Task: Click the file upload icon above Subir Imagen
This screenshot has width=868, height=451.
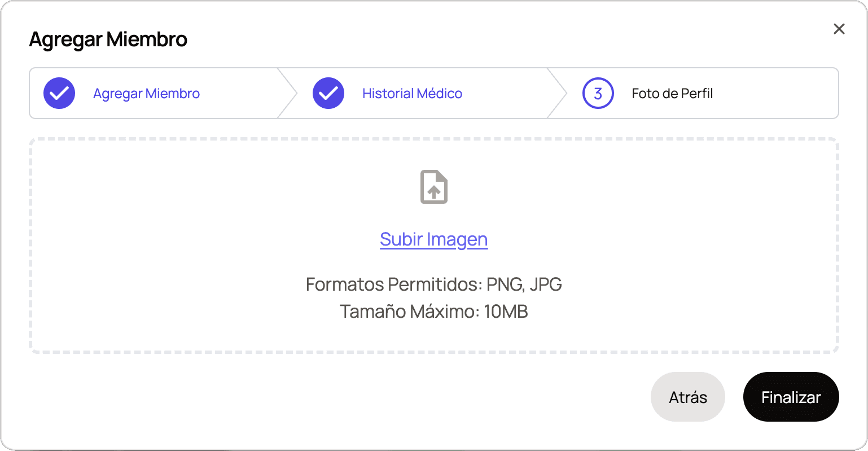Action: [x=433, y=186]
